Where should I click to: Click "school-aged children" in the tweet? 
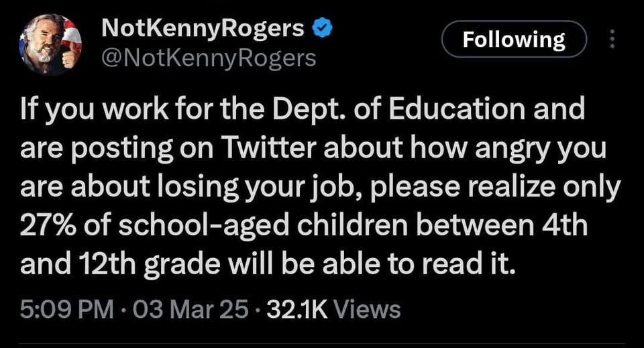(248, 226)
